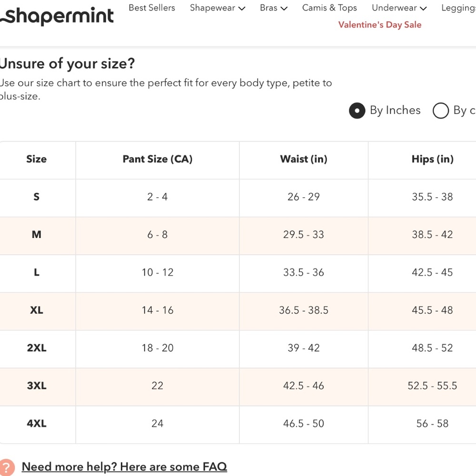Click the 4XL waist value 46.5 - 50
Viewport: 476px width, 476px height.
tap(304, 424)
